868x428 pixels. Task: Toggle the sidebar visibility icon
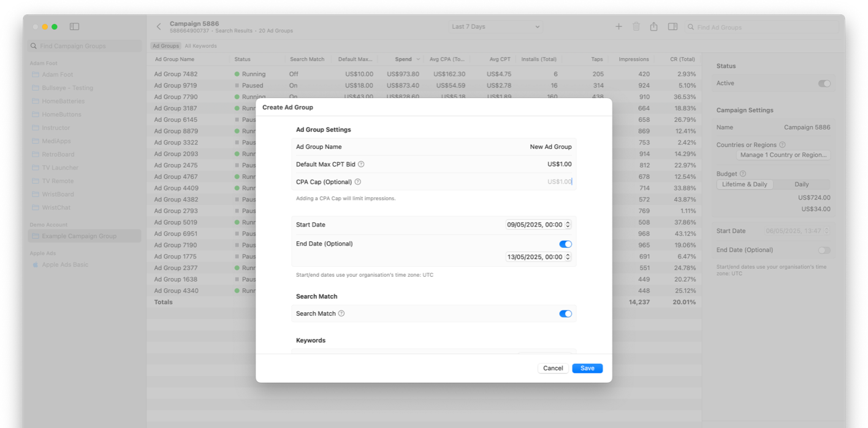[74, 26]
